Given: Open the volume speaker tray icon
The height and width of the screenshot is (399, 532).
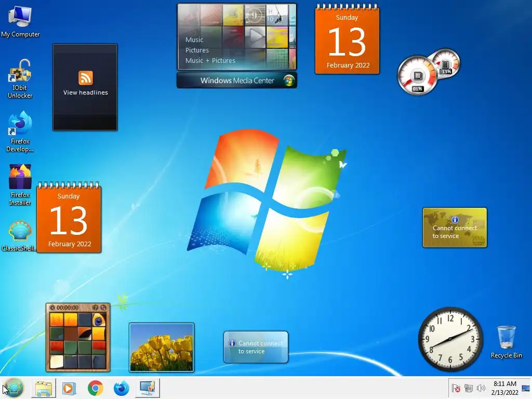Looking at the screenshot, I should [481, 388].
